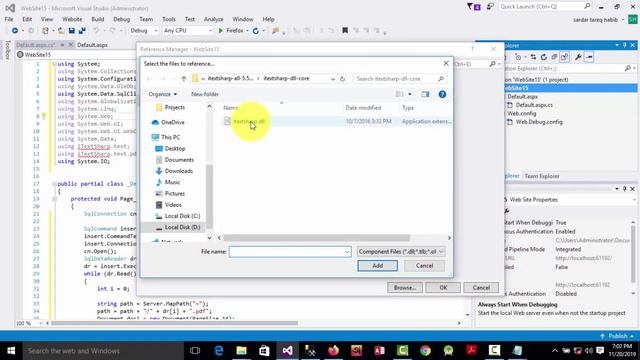Image resolution: width=640 pixels, height=360 pixels.
Task: Click the browser refresh icon beside Firefox
Action: (x=256, y=31)
